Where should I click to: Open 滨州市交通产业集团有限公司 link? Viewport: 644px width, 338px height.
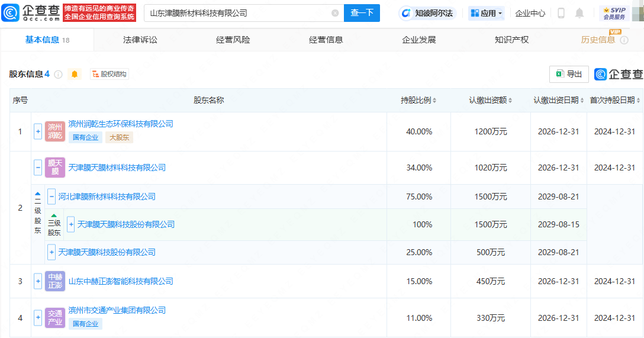click(x=117, y=311)
